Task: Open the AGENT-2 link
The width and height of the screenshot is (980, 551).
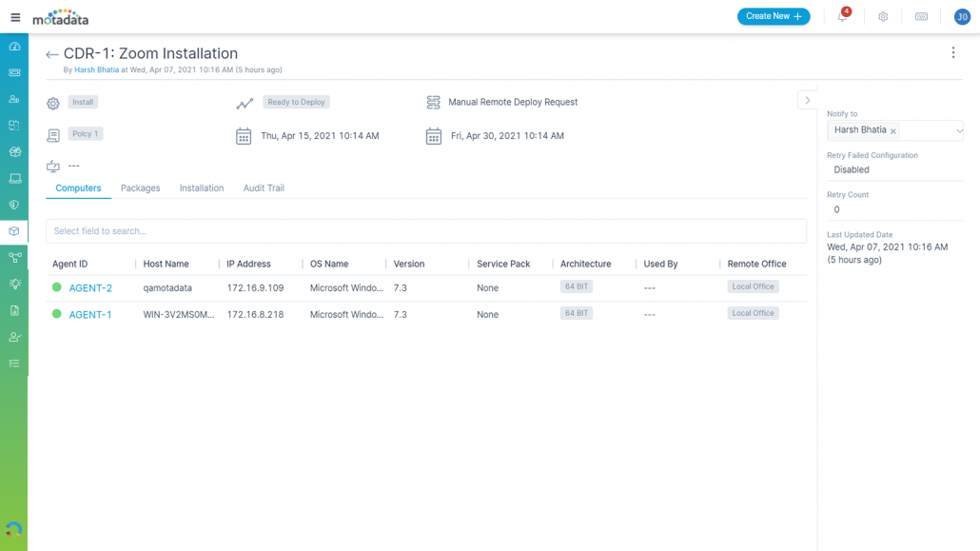Action: (x=90, y=288)
